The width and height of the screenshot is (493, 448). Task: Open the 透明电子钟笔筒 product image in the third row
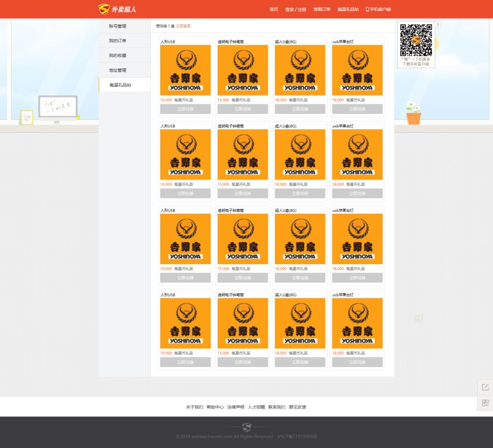click(243, 239)
